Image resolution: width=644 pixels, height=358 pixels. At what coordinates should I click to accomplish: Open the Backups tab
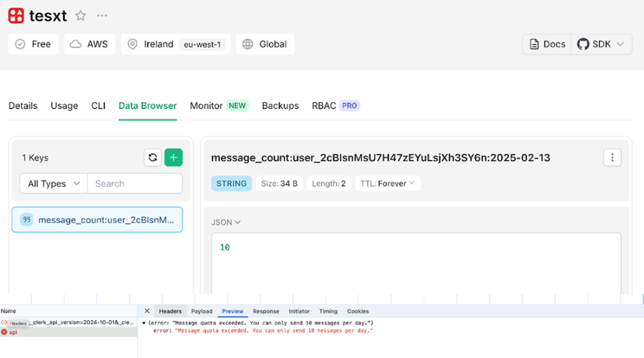[x=280, y=106]
